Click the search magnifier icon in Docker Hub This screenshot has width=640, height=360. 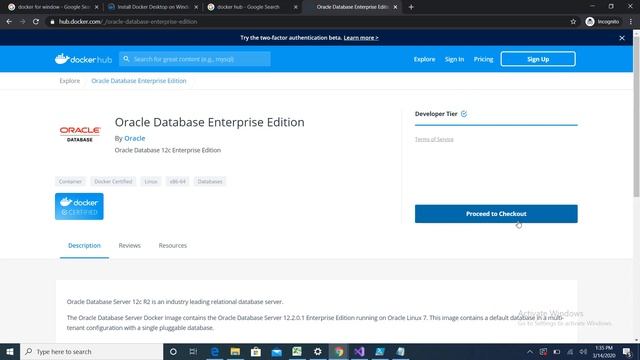pos(126,59)
